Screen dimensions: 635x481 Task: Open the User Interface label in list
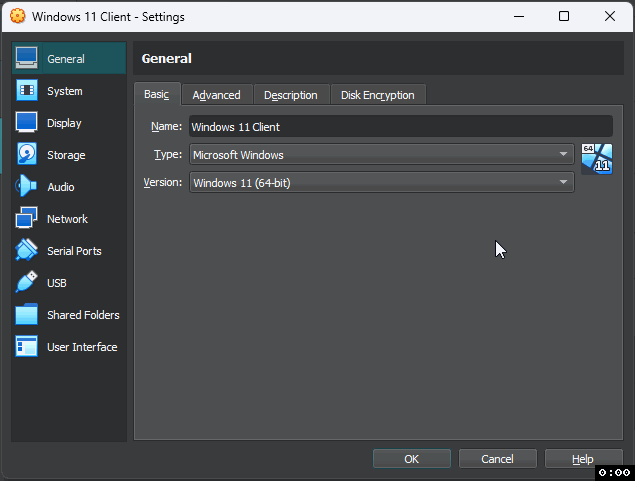click(82, 347)
